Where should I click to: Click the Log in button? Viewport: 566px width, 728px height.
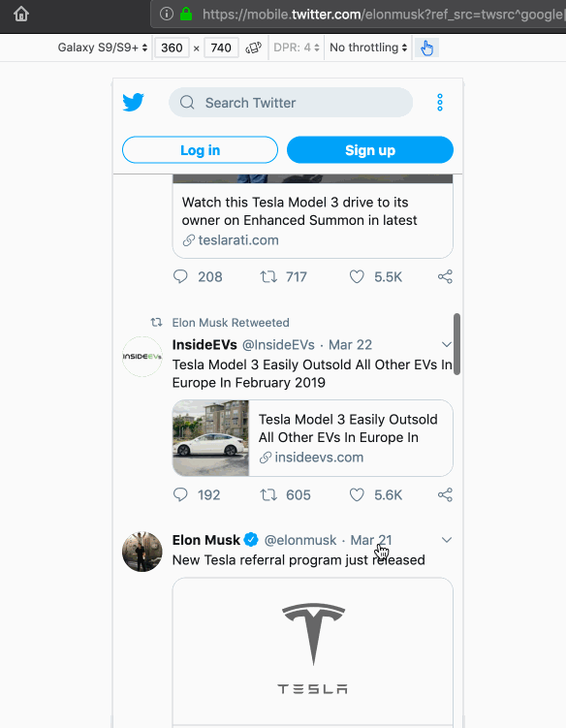(x=200, y=150)
